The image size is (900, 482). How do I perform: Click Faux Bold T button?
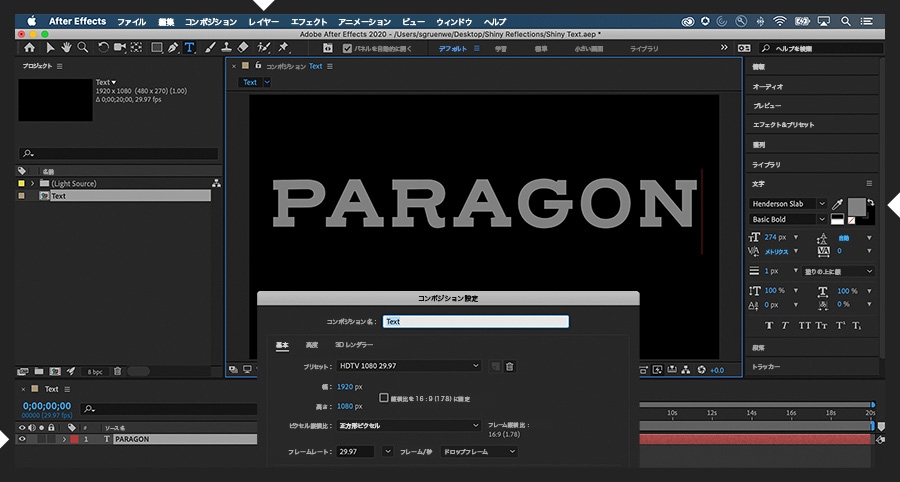pyautogui.click(x=769, y=325)
